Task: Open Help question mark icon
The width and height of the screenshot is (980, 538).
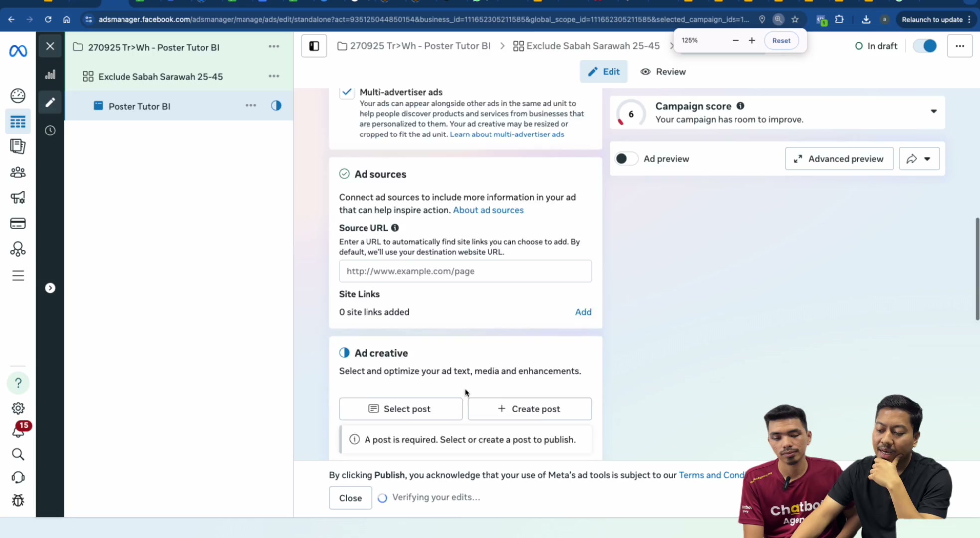Action: coord(18,383)
